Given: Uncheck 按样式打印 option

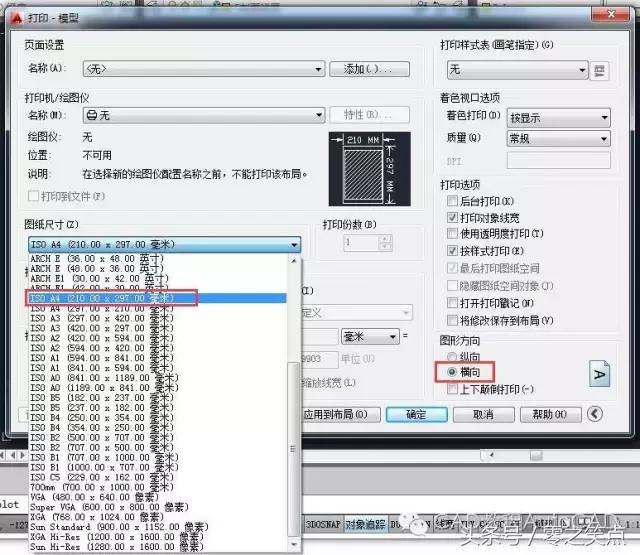Looking at the screenshot, I should [452, 251].
